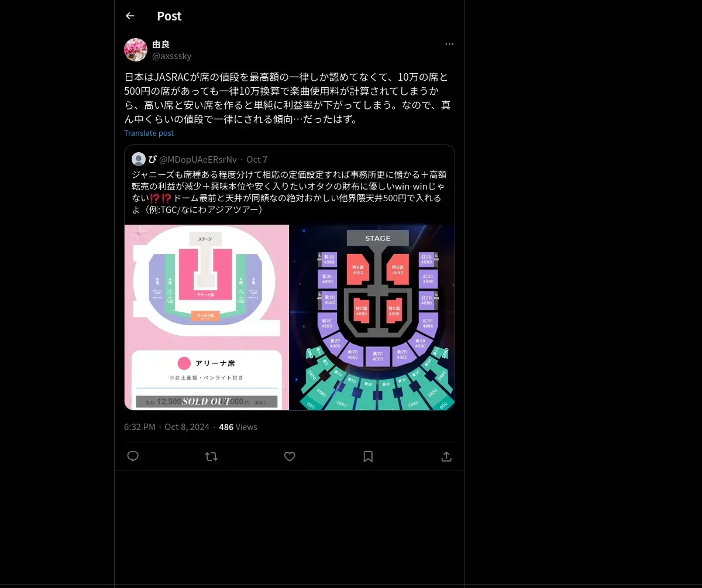This screenshot has height=588, width=702.
Task: Open 由良's profile avatar
Action: [136, 50]
